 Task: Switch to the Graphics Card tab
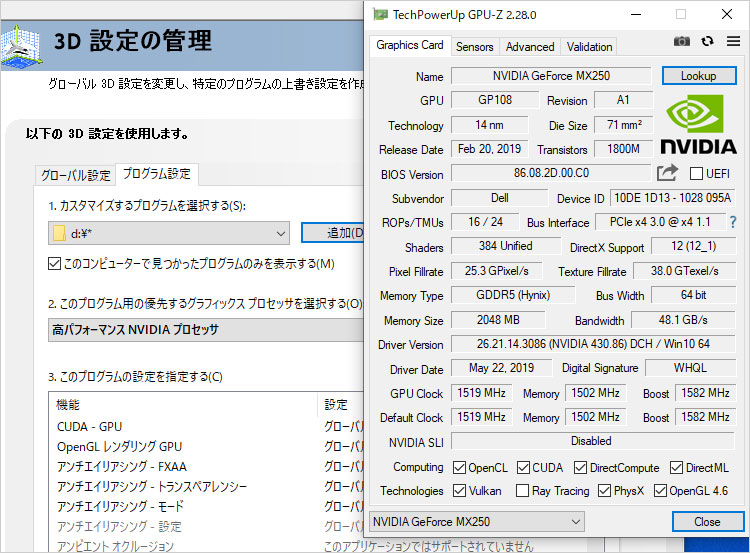coord(409,45)
